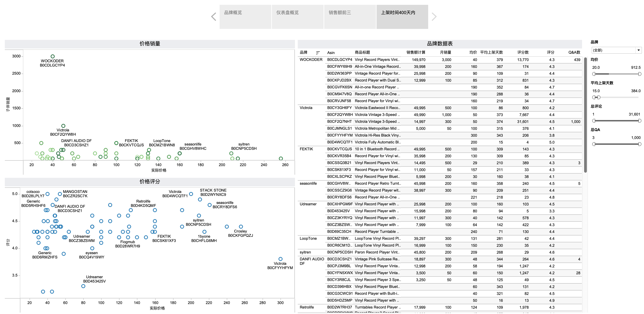
Task: Switch to the 销售额前三 tab
Action: tap(350, 17)
